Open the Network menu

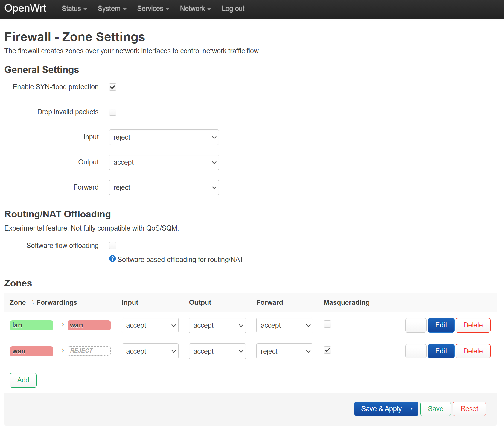pyautogui.click(x=196, y=9)
